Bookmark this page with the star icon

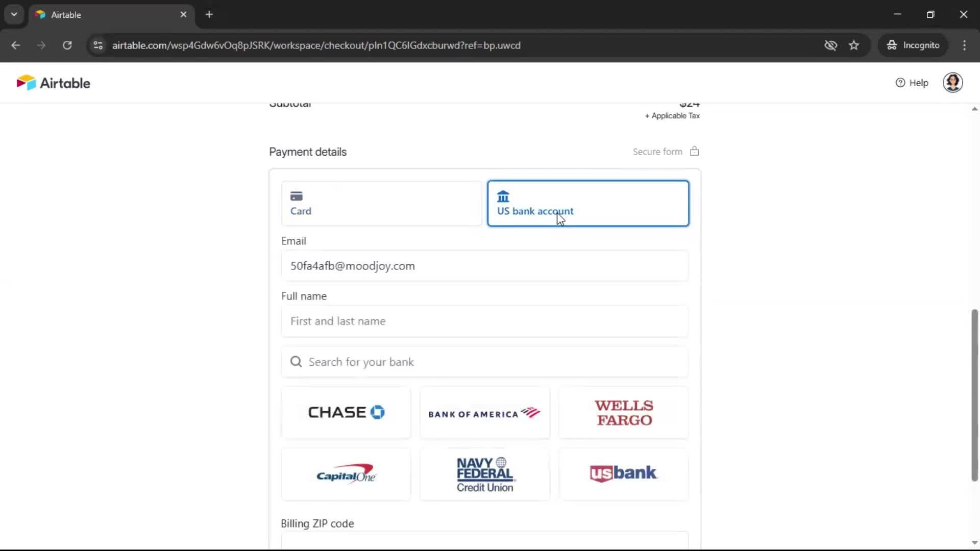pos(854,45)
